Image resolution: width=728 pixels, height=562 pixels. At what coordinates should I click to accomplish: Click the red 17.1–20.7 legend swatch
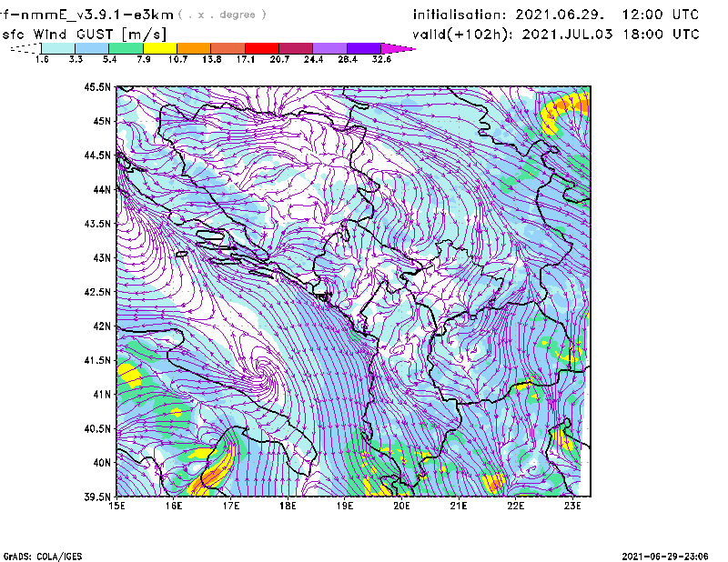tap(262, 48)
